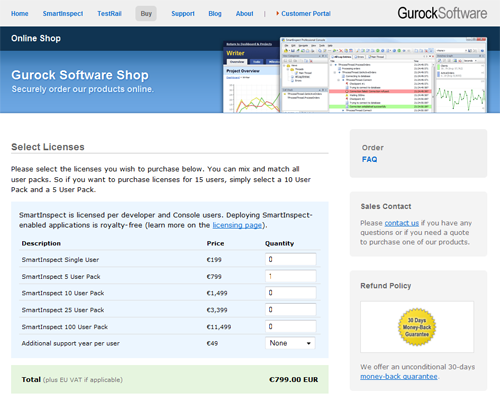
Task: Click the 'Select Licenses' heading
Action: (48, 147)
